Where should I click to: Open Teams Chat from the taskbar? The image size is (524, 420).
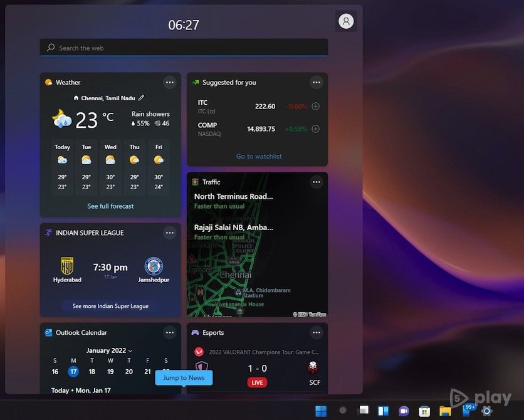(x=402, y=411)
